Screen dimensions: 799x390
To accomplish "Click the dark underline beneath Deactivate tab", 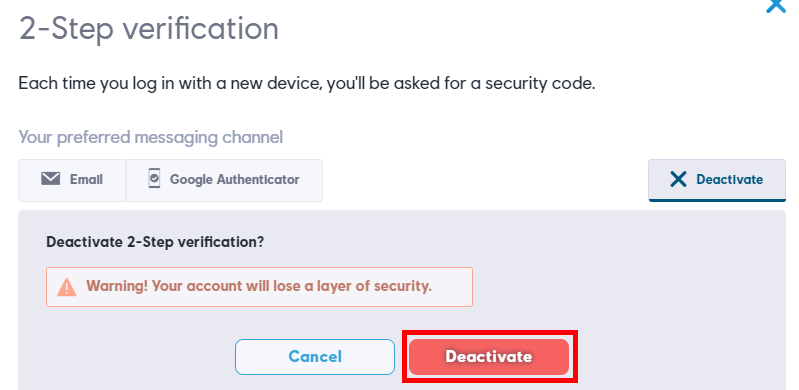I will 716,200.
